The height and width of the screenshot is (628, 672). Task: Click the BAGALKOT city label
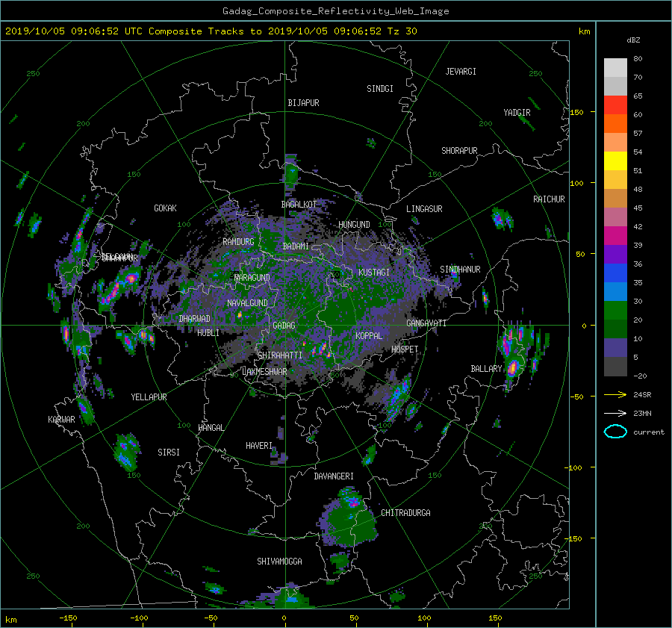(299, 205)
